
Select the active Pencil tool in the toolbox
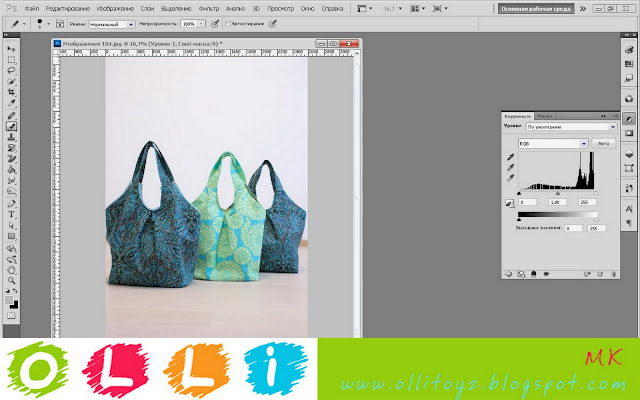tap(11, 127)
